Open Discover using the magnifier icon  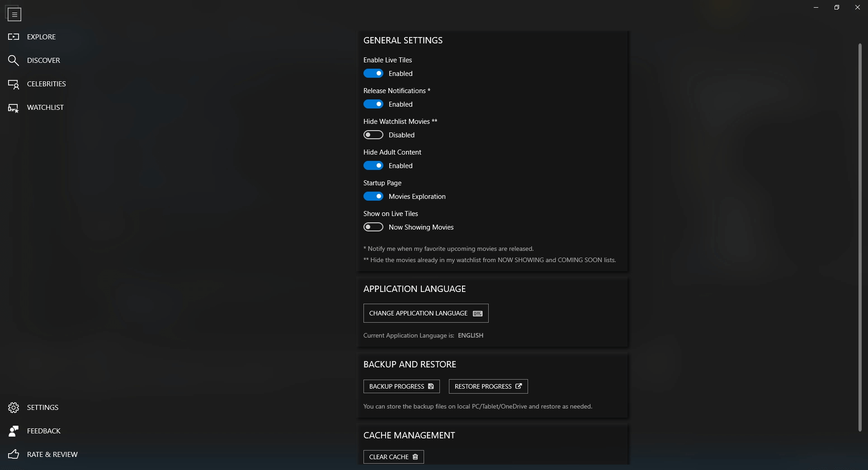(14, 60)
